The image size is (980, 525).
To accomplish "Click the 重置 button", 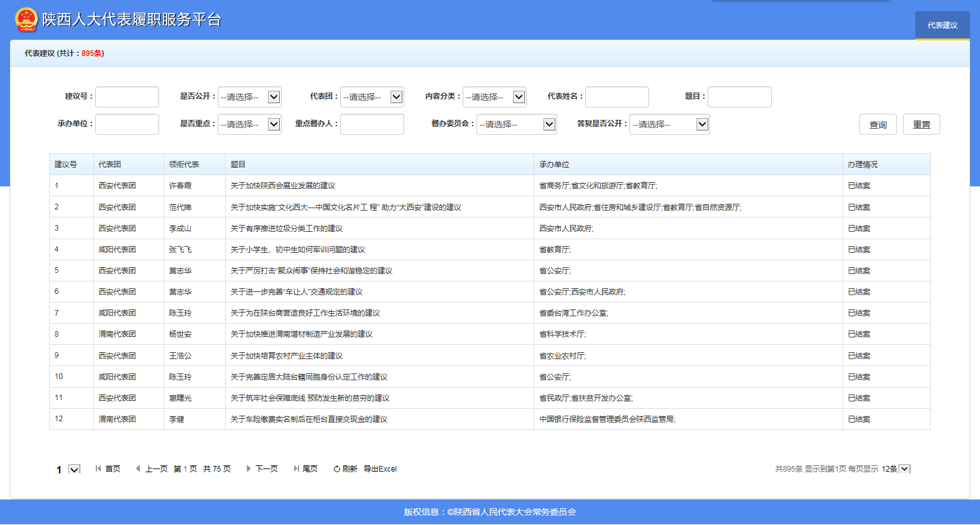I will pyautogui.click(x=922, y=125).
